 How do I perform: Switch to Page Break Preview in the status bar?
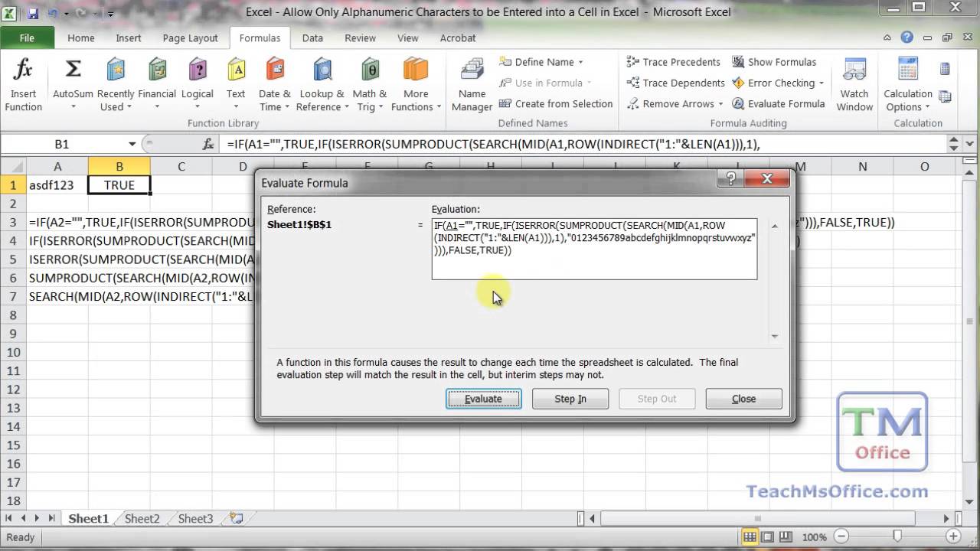787,537
